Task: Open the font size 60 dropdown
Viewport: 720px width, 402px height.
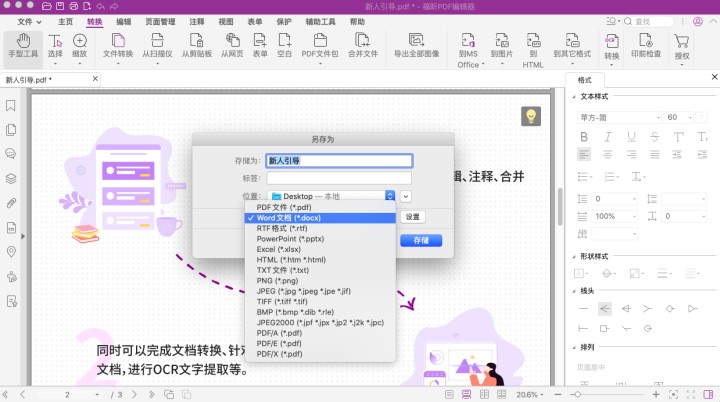Action: coord(685,117)
